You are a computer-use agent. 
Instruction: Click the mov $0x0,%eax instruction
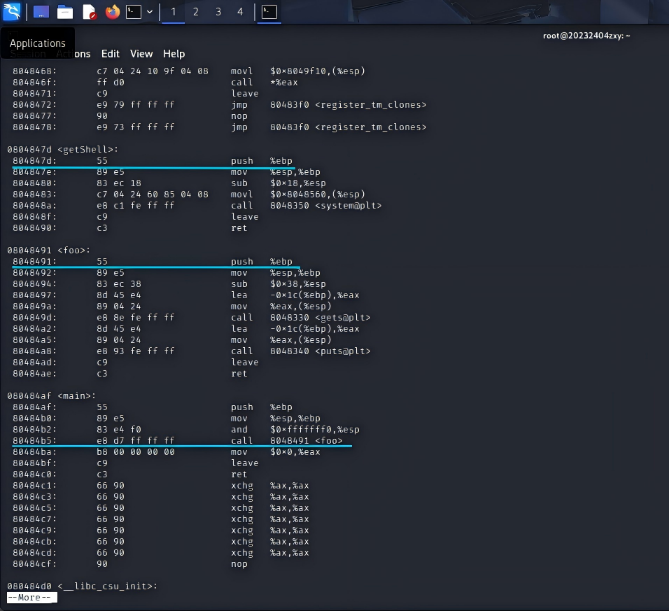276,452
